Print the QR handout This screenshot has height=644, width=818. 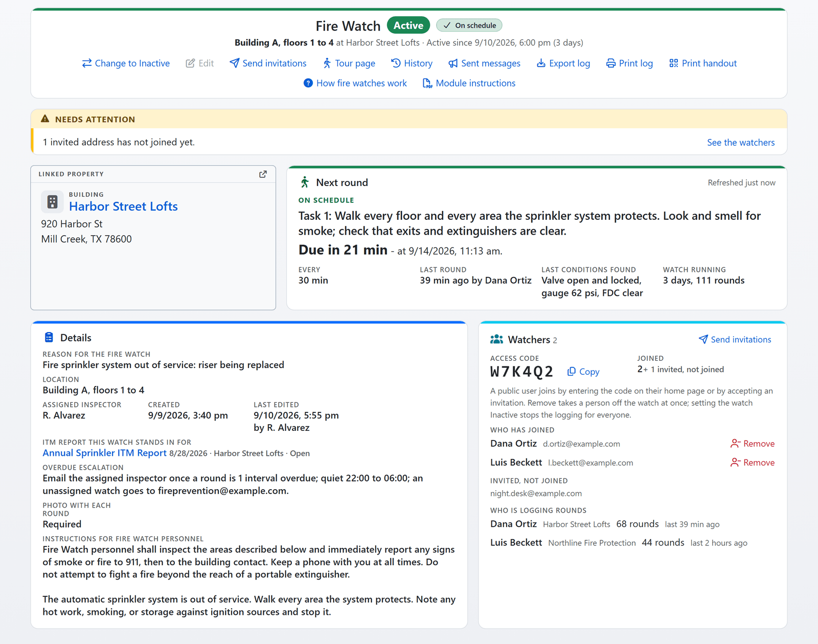tap(703, 63)
